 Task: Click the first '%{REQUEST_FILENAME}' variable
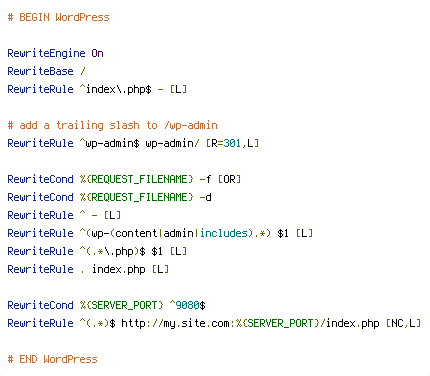click(137, 179)
